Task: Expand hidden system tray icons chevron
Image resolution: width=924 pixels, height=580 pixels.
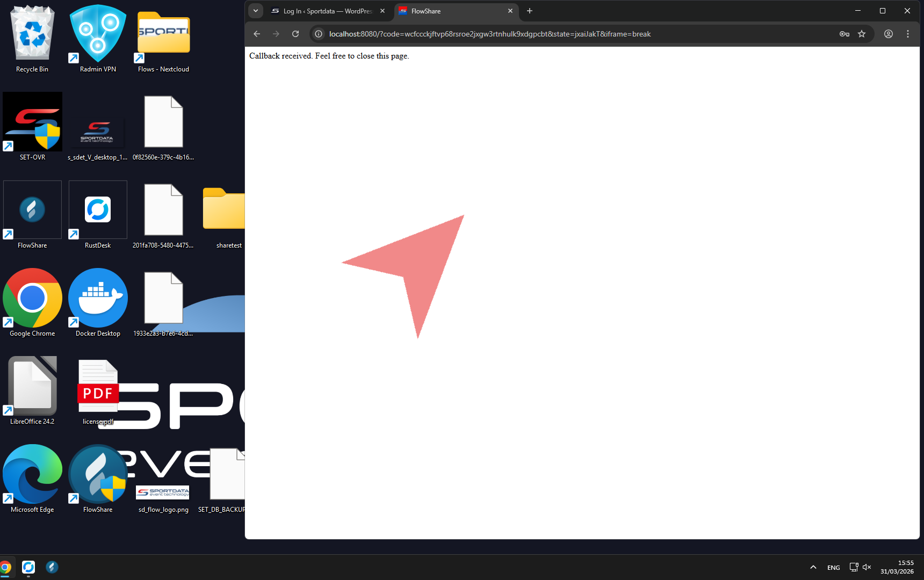Action: pyautogui.click(x=813, y=567)
